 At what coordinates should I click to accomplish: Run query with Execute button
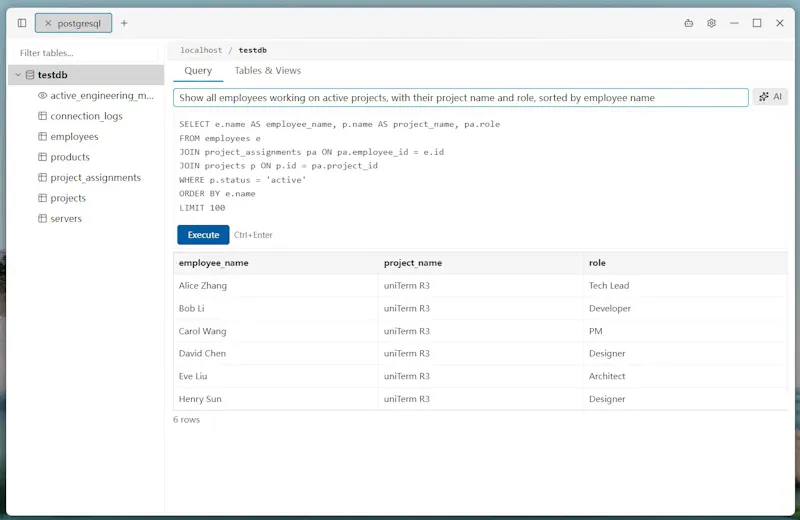coord(203,235)
